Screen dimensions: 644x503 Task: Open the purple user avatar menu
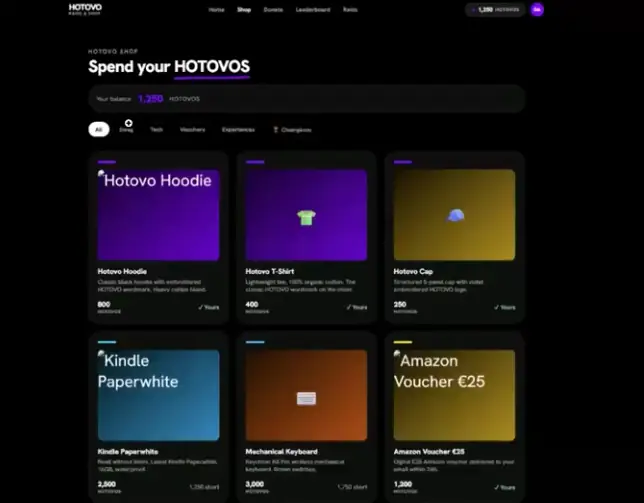tap(537, 9)
